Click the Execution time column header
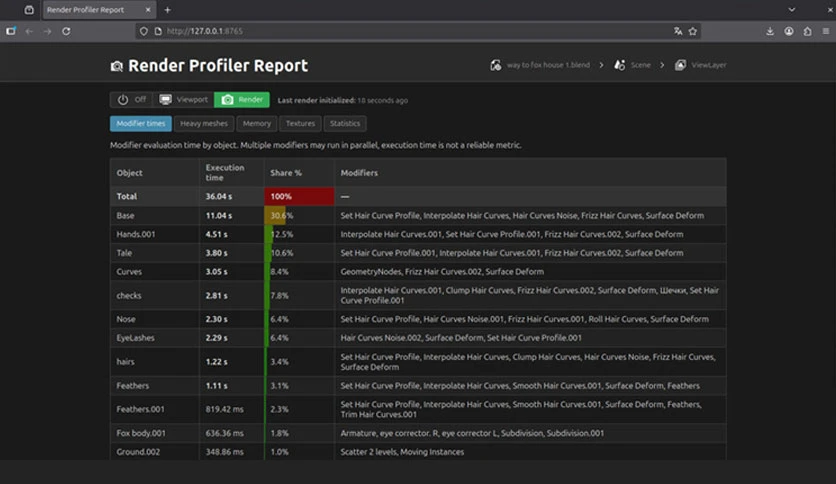 (x=231, y=173)
